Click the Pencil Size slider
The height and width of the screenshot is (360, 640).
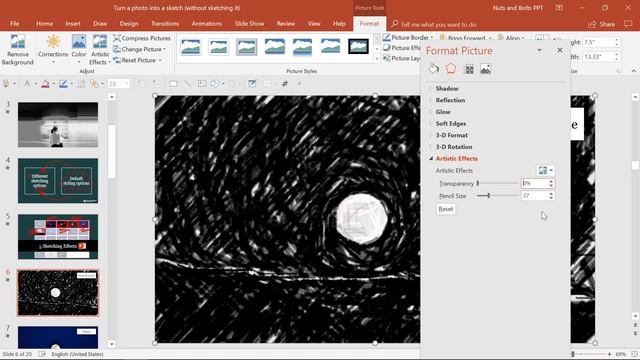point(498,196)
